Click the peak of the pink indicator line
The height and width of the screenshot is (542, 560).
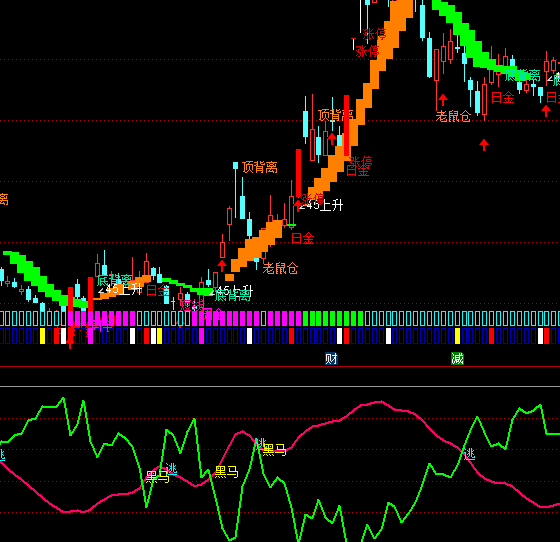[x=381, y=402]
